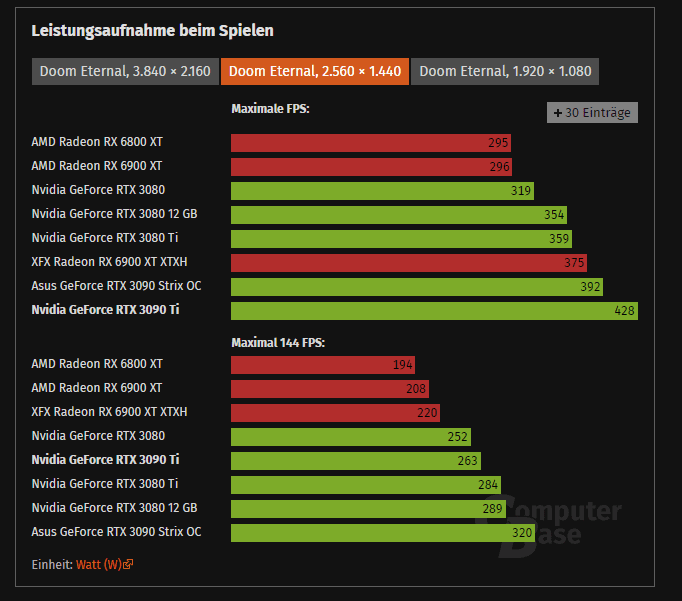Select the 289 bar for RTX 3080 12 GB
The width and height of the screenshot is (682, 601).
click(368, 509)
